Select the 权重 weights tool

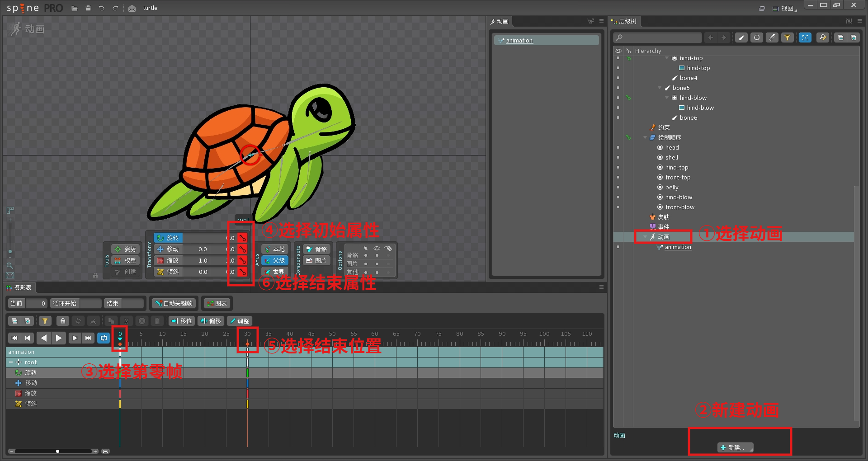tap(125, 260)
